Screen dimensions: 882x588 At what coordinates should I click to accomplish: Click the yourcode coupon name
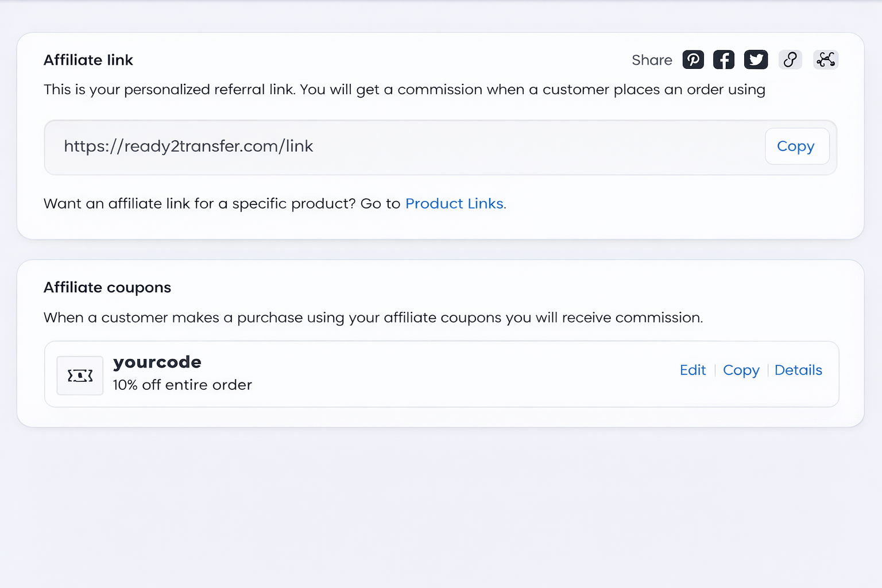click(x=157, y=362)
